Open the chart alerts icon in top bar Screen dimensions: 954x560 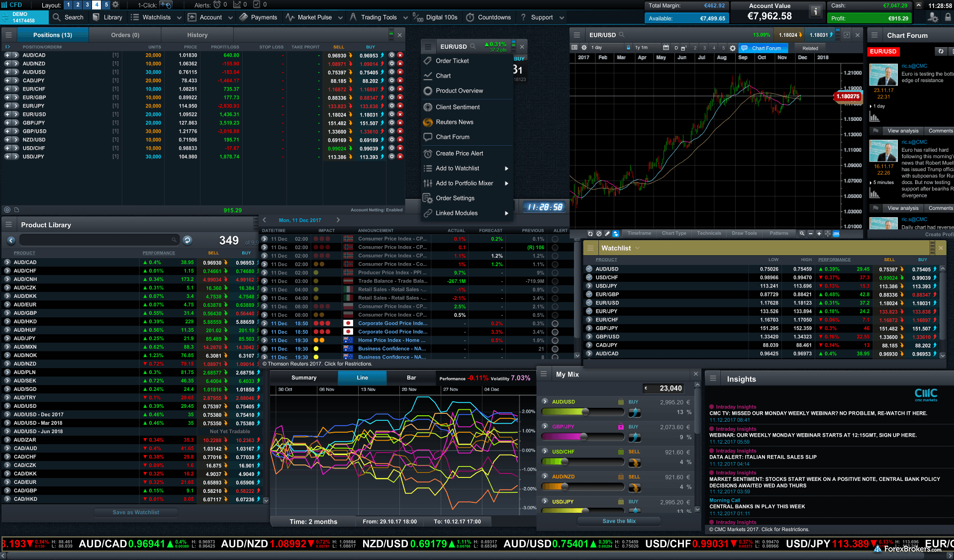(237, 4)
